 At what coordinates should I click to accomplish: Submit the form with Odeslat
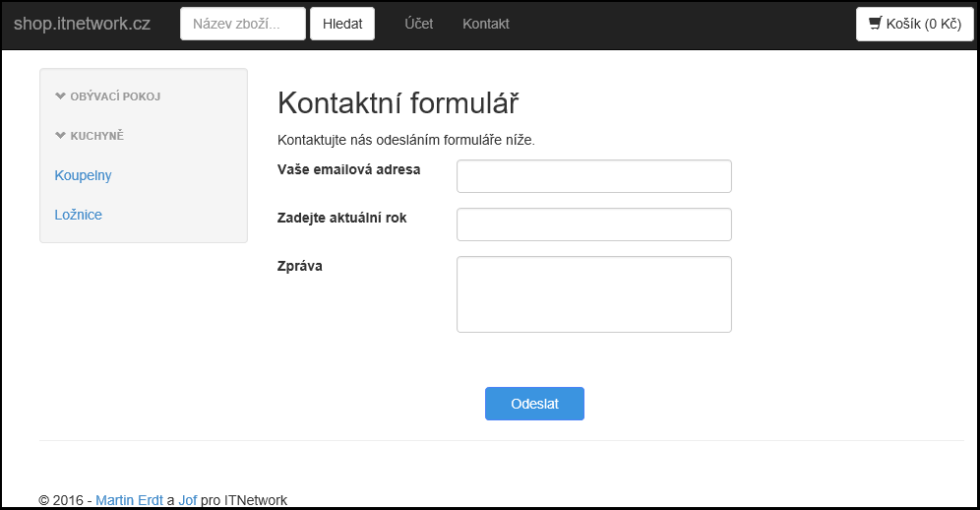(x=535, y=404)
